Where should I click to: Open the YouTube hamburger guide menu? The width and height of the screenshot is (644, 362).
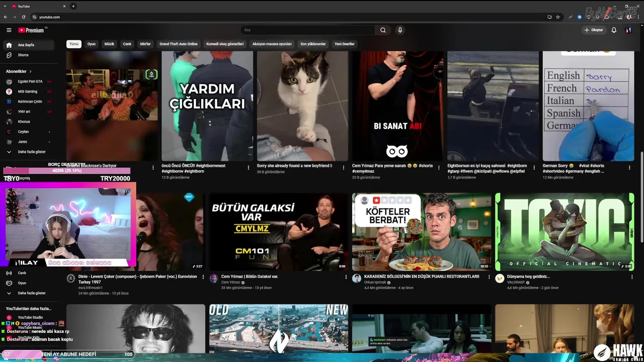coord(9,30)
